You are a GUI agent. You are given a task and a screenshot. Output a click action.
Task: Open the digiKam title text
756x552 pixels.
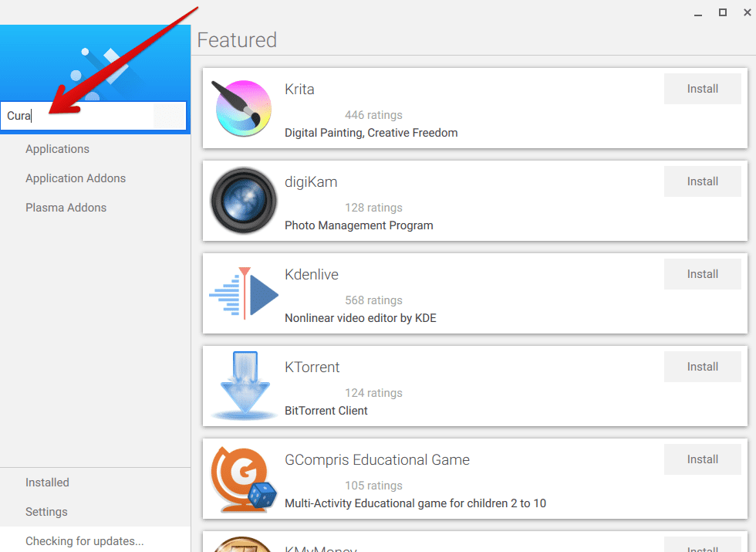[x=311, y=182]
